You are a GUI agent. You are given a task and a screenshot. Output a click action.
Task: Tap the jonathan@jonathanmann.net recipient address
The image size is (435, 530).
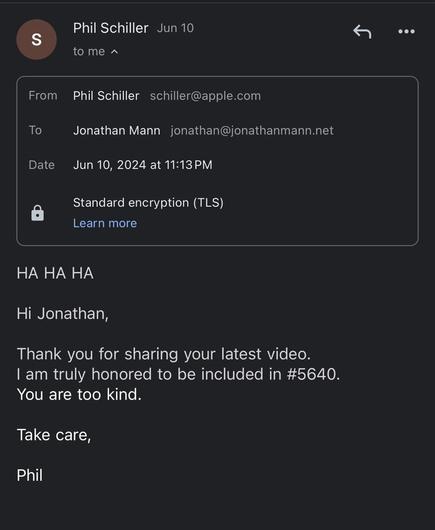(x=252, y=130)
